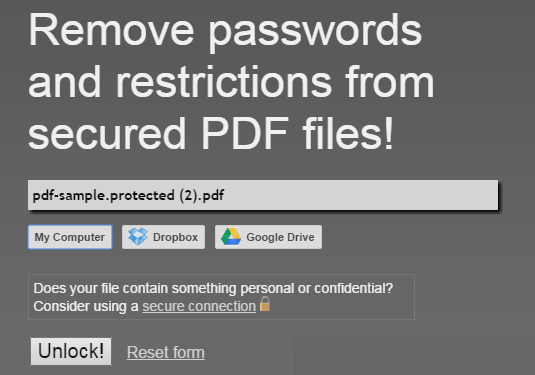This screenshot has width=535, height=375.
Task: Click the Google Drive triangle logo icon
Action: click(231, 236)
